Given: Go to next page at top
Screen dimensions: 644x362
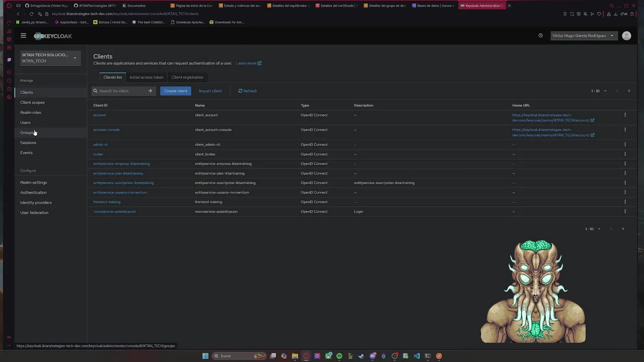Looking at the screenshot, I should pos(629,91).
